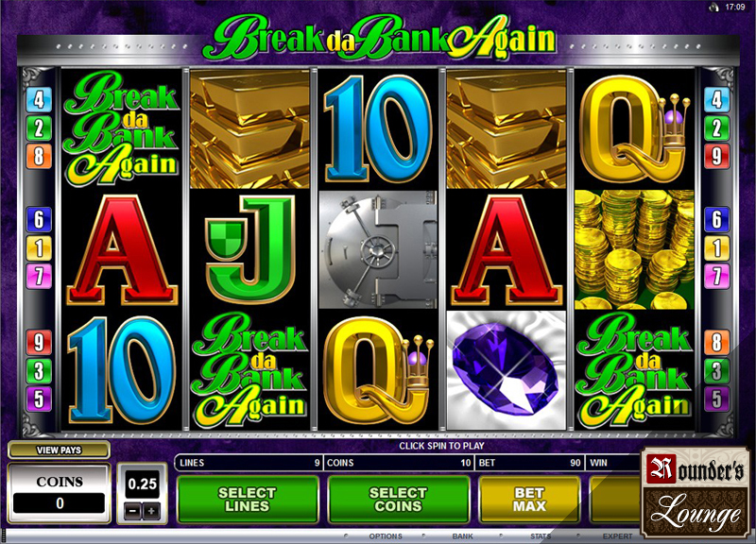Click the Select Lines button
The image size is (756, 544).
coord(248,500)
